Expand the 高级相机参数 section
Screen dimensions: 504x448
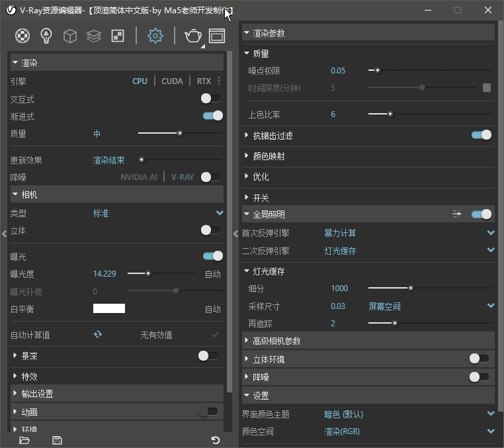(x=368, y=341)
